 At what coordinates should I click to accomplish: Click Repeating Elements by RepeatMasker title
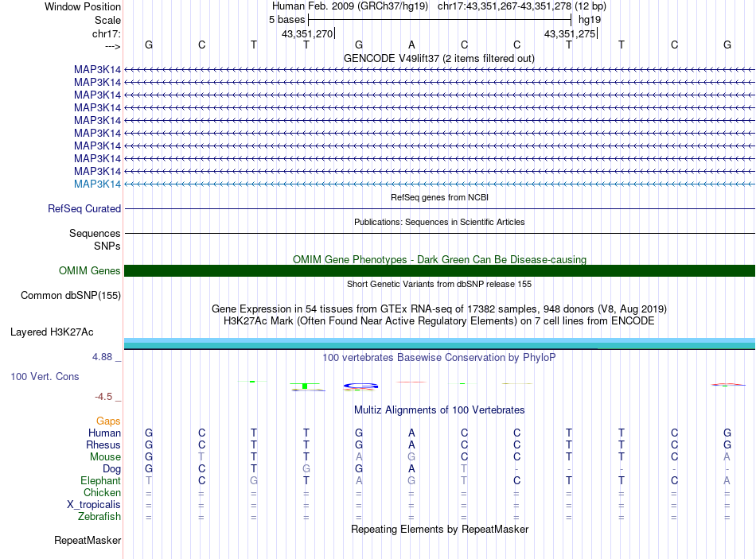439,529
